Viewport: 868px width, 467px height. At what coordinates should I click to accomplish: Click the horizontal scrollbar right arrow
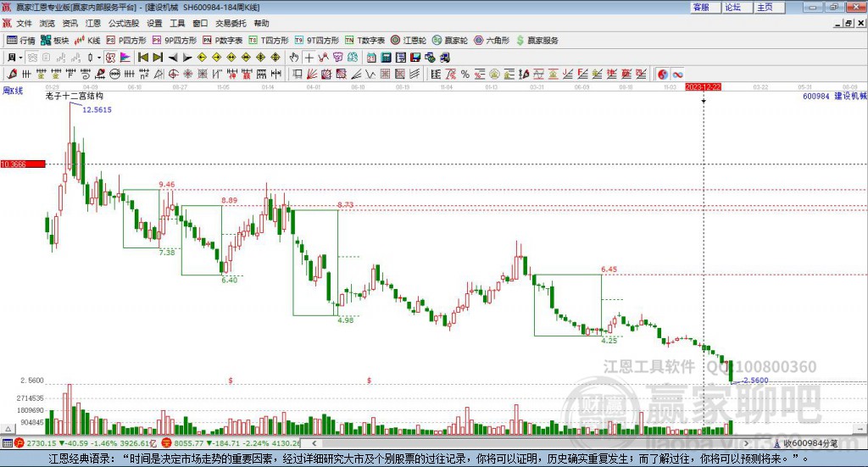[746, 443]
